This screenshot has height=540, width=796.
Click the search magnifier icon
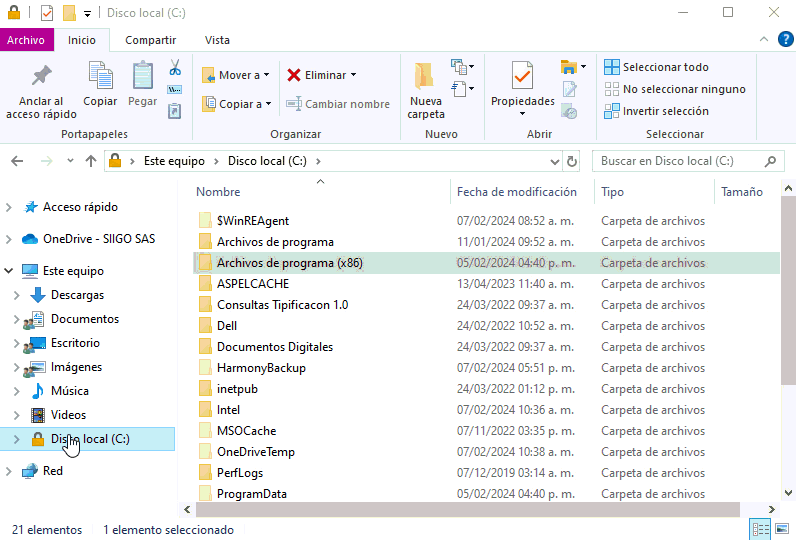(770, 161)
